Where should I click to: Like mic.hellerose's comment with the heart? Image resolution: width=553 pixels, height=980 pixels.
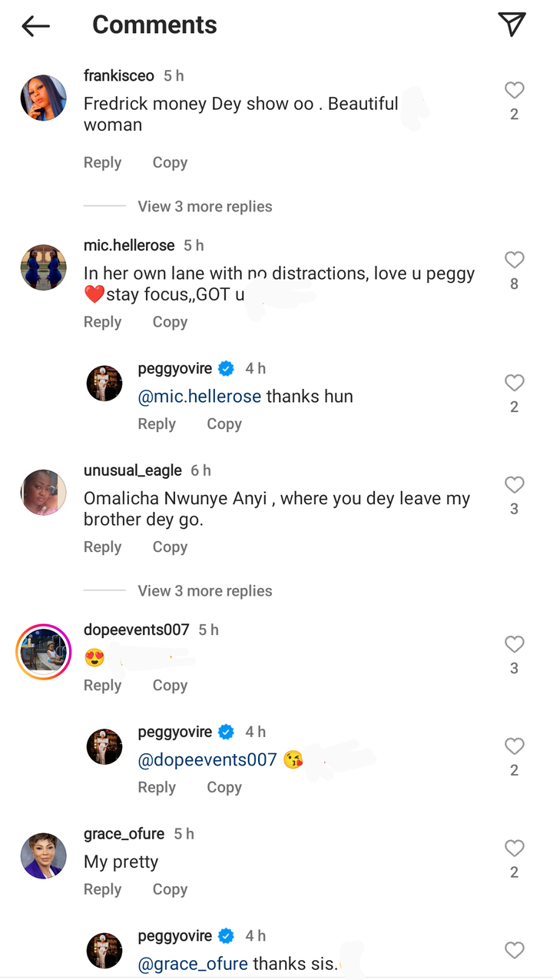coord(514,260)
